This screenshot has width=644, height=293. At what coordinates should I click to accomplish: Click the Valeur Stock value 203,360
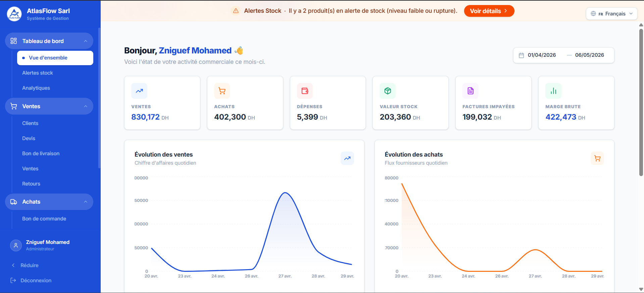tap(395, 117)
